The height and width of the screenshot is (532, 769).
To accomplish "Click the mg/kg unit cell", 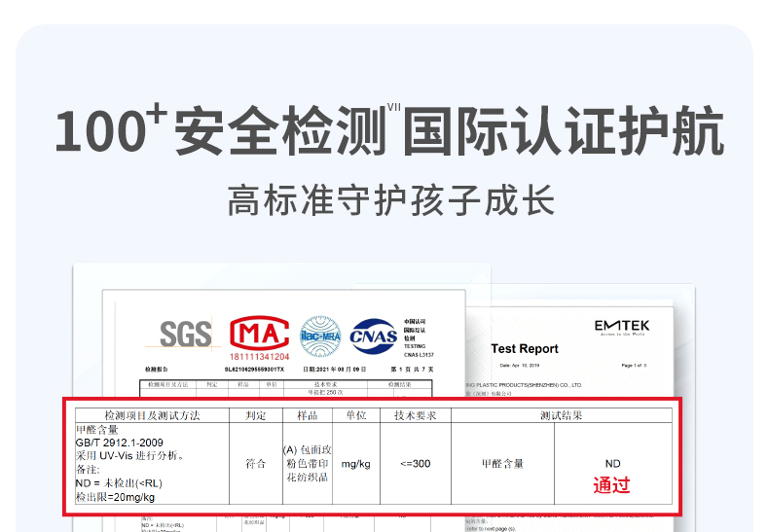I will coord(355,464).
